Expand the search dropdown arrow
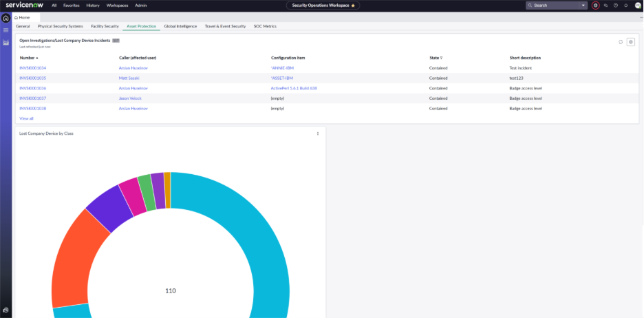Screen dimensions: 644x318 pyautogui.click(x=583, y=6)
